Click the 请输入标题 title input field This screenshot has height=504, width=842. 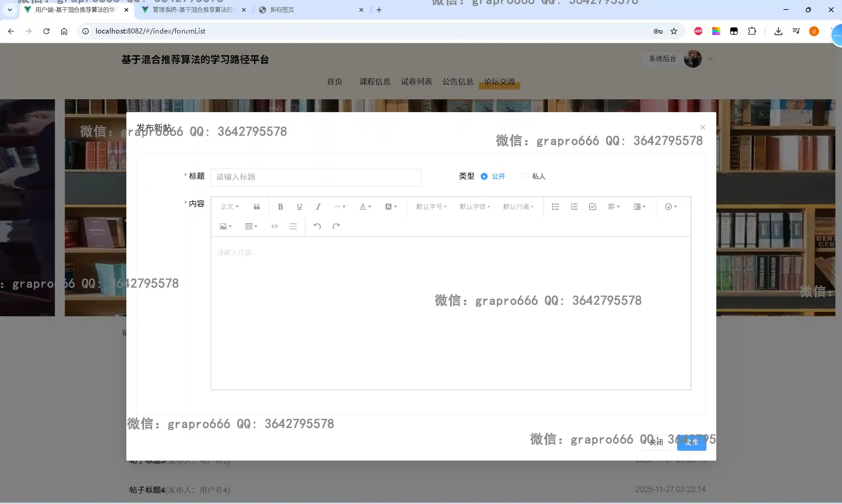click(x=315, y=177)
